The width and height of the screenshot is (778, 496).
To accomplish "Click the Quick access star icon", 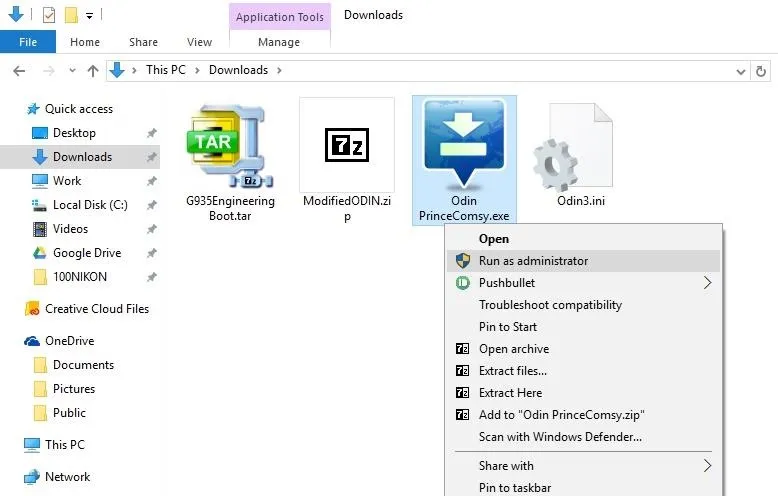I will pyautogui.click(x=33, y=109).
